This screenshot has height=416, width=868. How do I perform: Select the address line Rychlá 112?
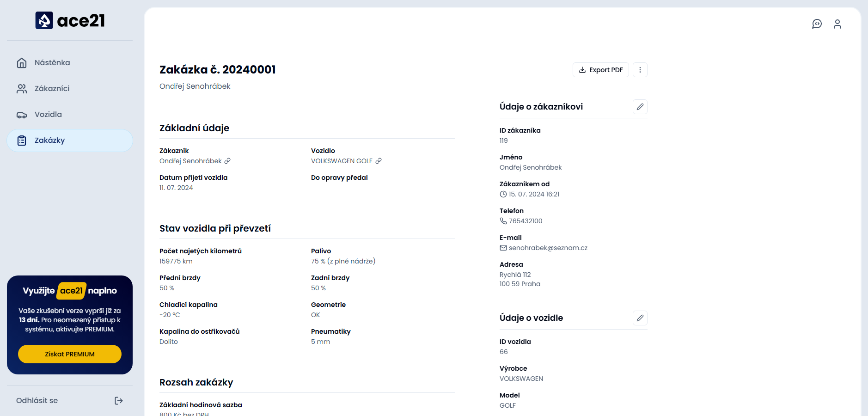tap(515, 275)
